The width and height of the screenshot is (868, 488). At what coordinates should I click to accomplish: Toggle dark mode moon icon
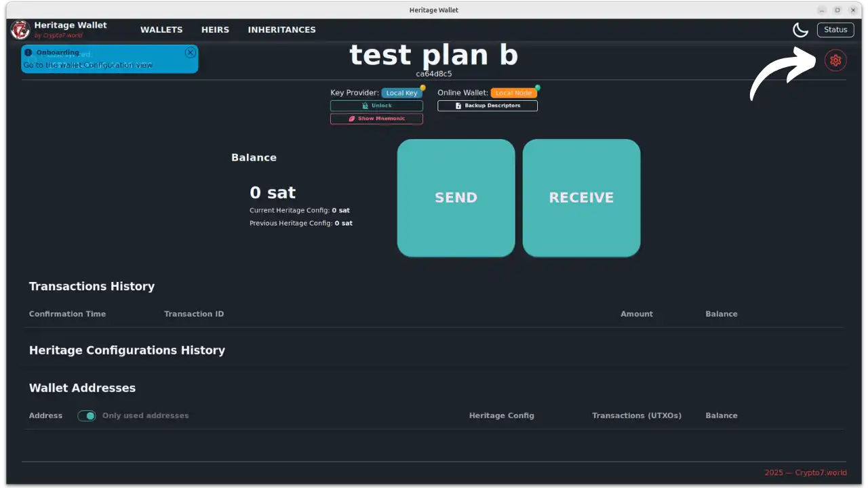click(800, 30)
